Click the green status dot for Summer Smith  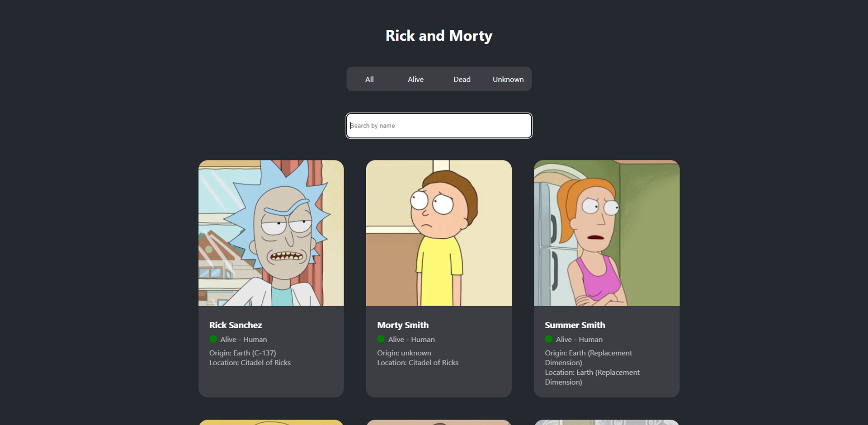(549, 339)
